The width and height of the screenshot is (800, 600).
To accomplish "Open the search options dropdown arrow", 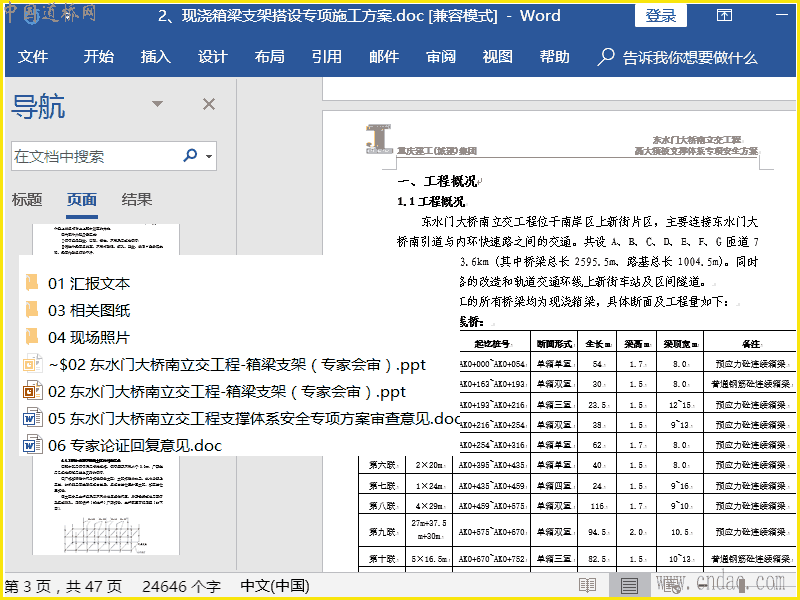I will point(209,157).
